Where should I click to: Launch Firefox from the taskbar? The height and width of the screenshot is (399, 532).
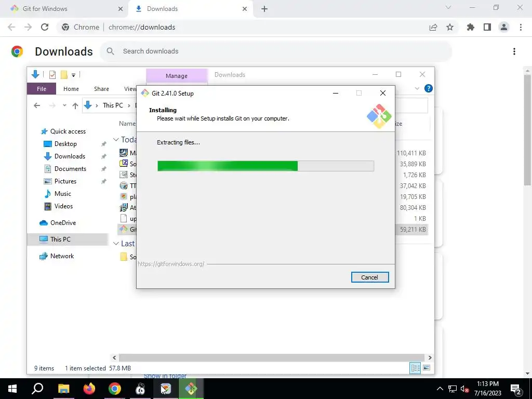89,389
